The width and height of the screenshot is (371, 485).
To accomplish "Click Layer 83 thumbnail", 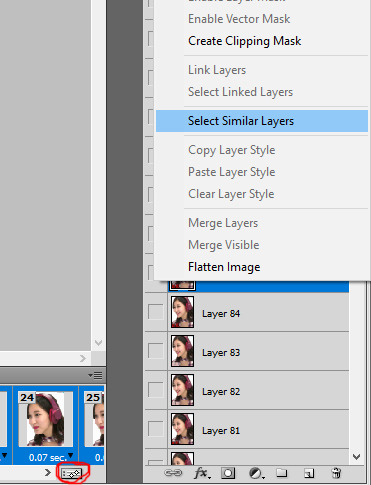I will click(x=182, y=351).
